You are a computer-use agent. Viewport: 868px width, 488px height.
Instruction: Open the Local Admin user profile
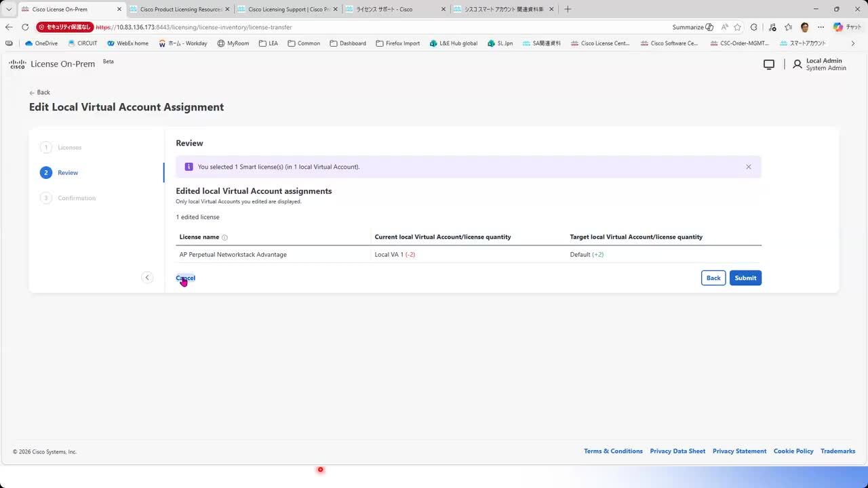(x=819, y=64)
